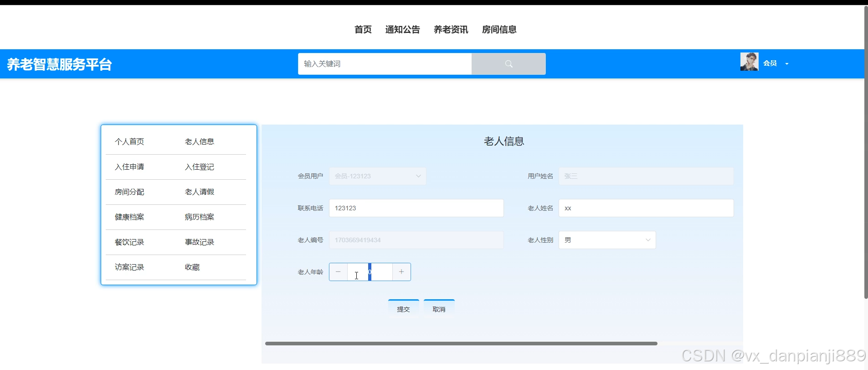Image resolution: width=868 pixels, height=370 pixels.
Task: Open 收藏 in the side menu
Action: click(192, 267)
